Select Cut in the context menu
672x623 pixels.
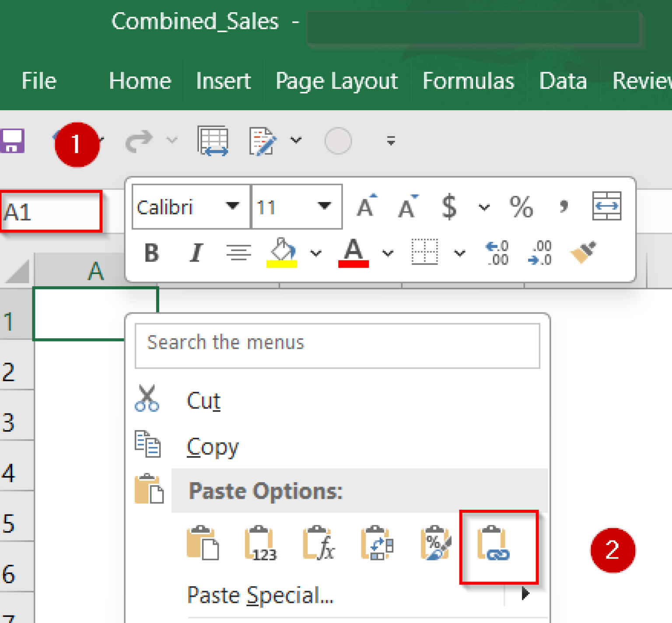(203, 400)
